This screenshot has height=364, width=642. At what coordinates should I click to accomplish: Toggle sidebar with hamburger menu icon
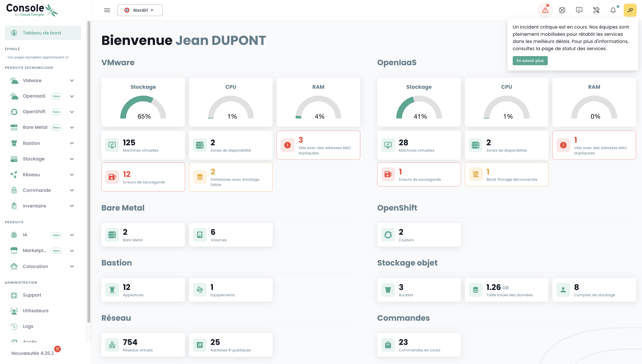[x=107, y=10]
